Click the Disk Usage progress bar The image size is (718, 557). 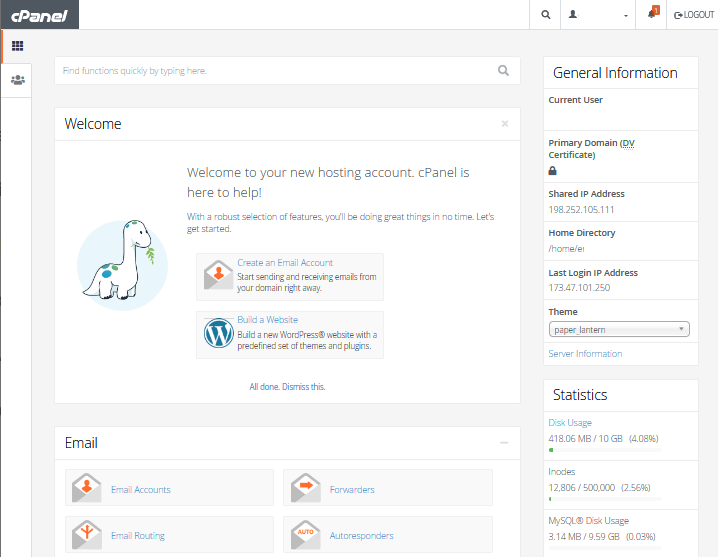pos(605,450)
